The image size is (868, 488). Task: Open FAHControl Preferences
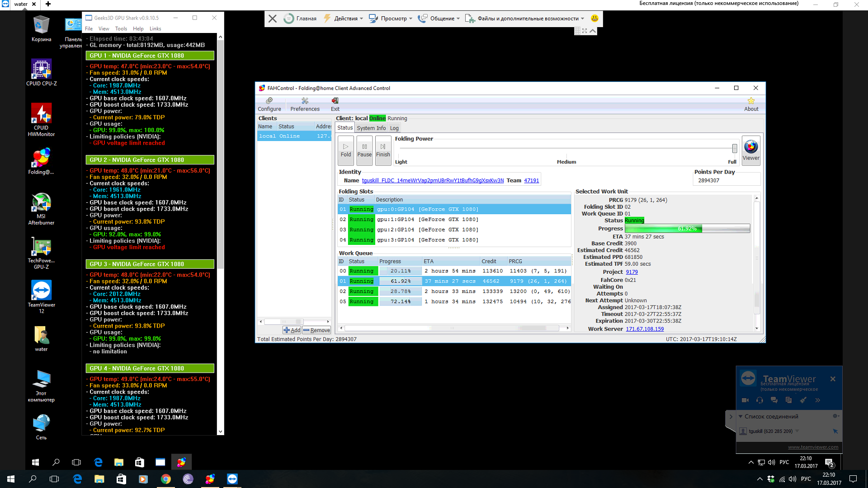tap(305, 104)
